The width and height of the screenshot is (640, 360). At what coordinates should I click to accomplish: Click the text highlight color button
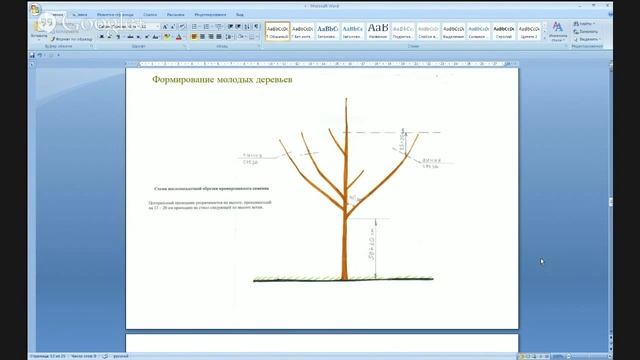pos(167,37)
